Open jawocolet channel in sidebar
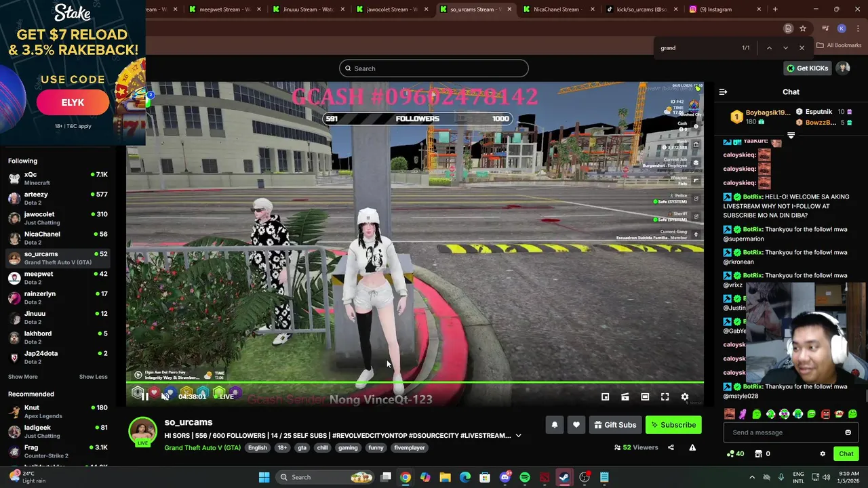 coord(58,218)
